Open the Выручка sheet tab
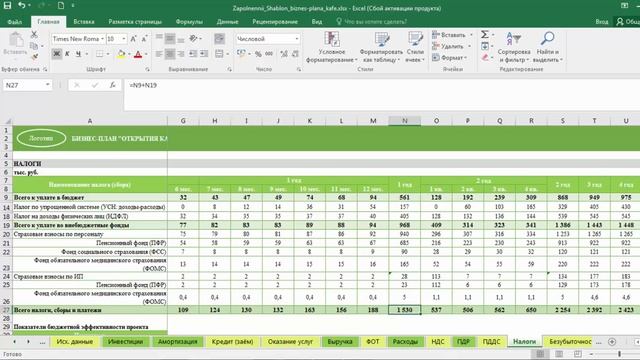 click(x=340, y=342)
